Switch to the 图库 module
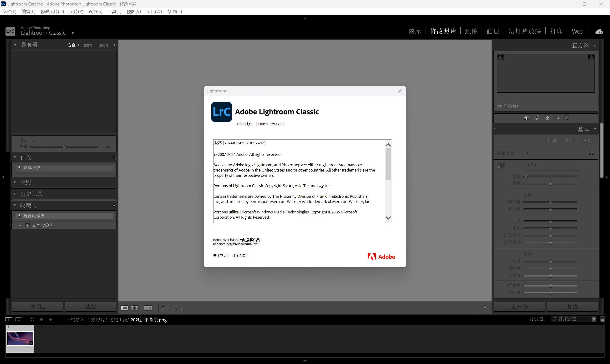Viewport: 610px width, 364px height. (415, 31)
